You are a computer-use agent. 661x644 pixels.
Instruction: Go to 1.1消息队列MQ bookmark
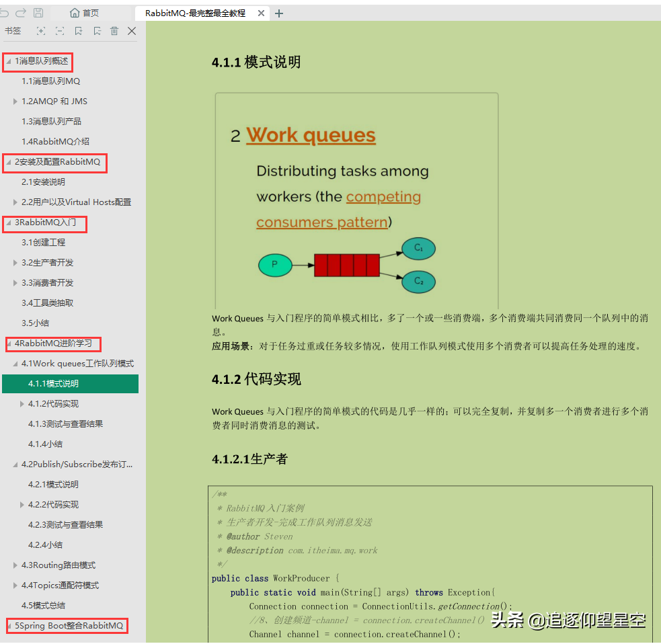point(50,81)
